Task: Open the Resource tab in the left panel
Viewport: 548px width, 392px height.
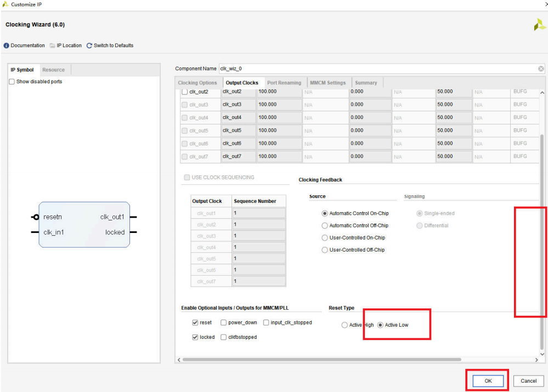Action: pyautogui.click(x=53, y=70)
